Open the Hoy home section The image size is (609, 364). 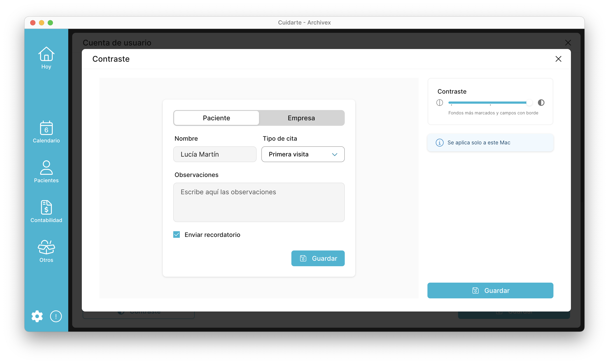(46, 58)
